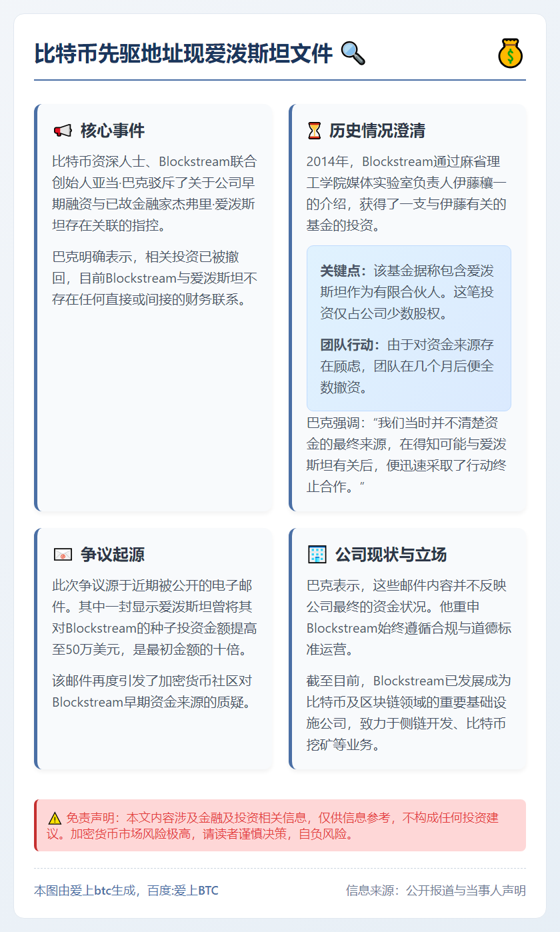Click paragraph starting 该邮件再度引发
This screenshot has height=932, width=560.
155,691
